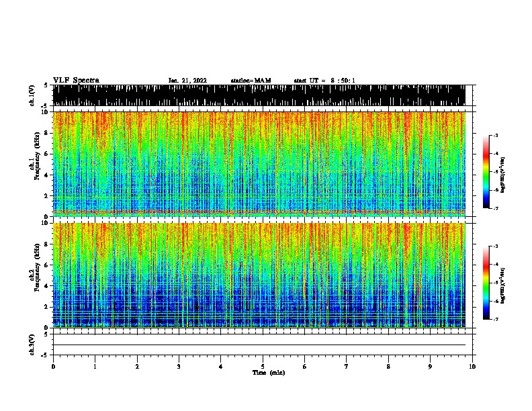This screenshot has height=411, width=532.
Task: Click the "8" kHz tick of the ch.1 spectrogram
Action: point(46,133)
